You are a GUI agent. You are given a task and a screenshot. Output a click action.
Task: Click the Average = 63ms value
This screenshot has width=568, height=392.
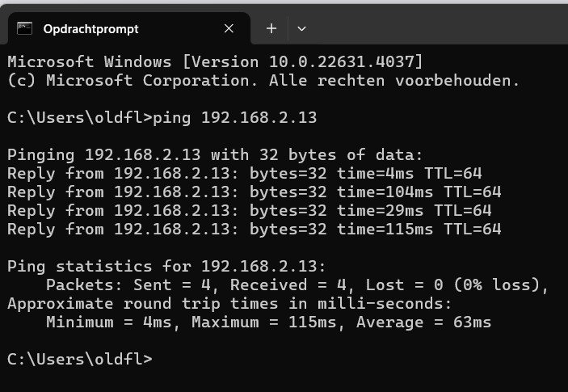424,322
